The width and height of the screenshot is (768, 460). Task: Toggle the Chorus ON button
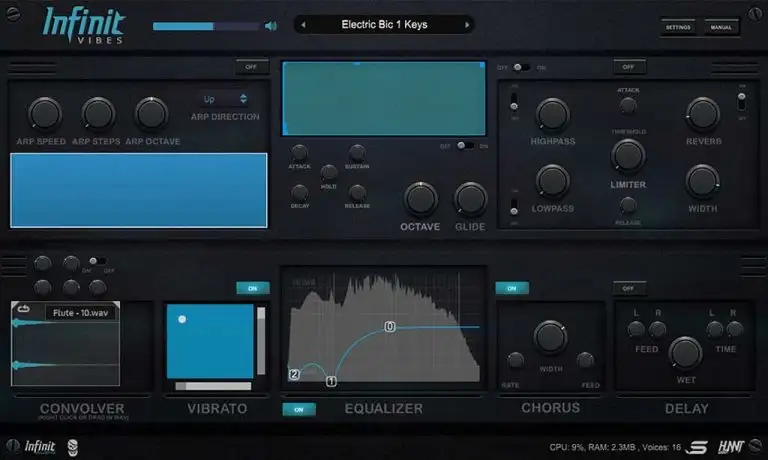pos(512,288)
